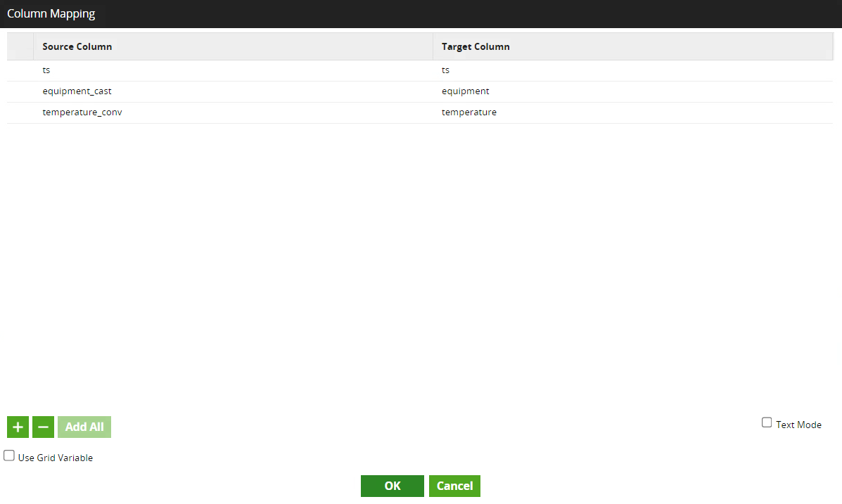Confirm mapping with the OK button
Image resolution: width=842 pixels, height=504 pixels.
392,486
